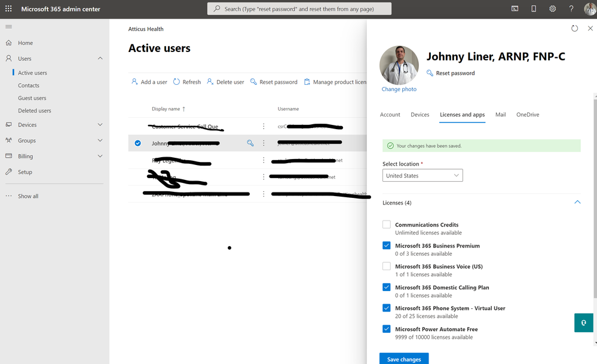This screenshot has height=364, width=597.
Task: Click Johnny Liner's profile photo
Action: point(399,65)
